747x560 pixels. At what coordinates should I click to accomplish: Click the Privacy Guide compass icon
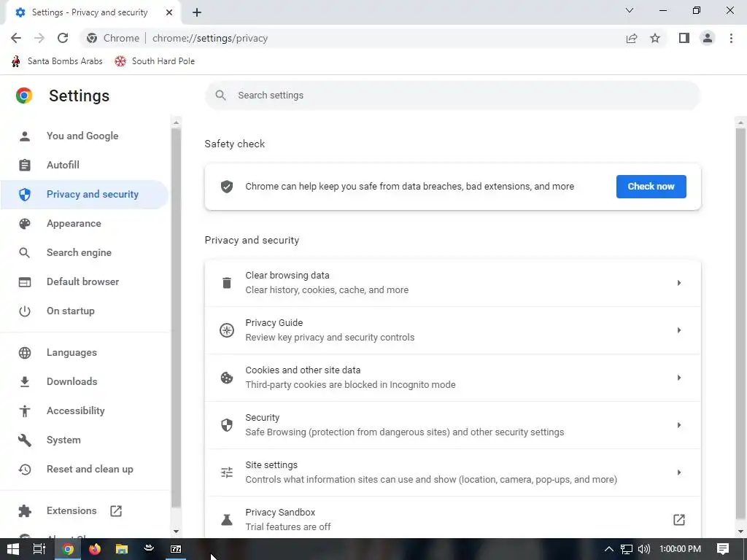[227, 330]
